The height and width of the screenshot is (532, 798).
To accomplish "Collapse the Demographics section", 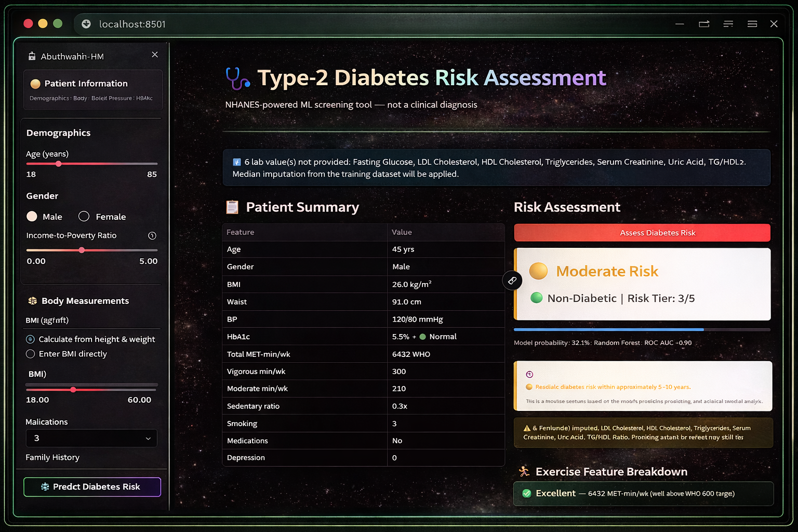I will coord(58,133).
